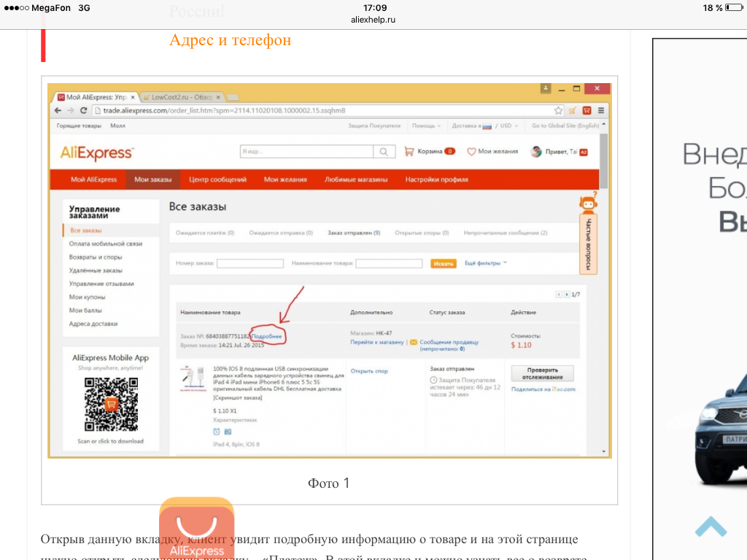
Task: Expand the Помощь dropdown
Action: (426, 125)
